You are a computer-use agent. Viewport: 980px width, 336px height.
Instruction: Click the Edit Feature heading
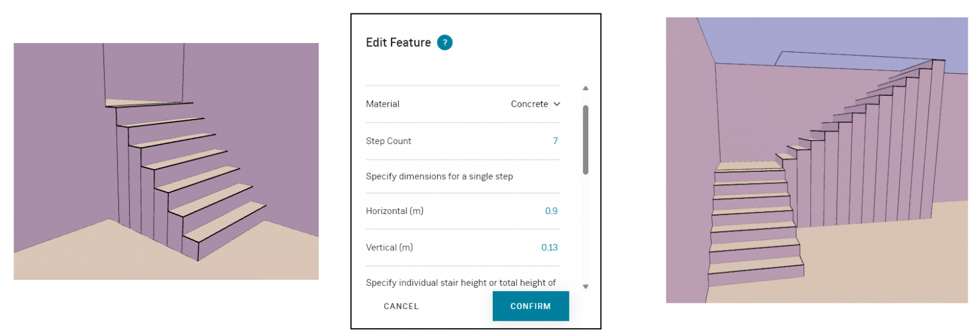(398, 42)
